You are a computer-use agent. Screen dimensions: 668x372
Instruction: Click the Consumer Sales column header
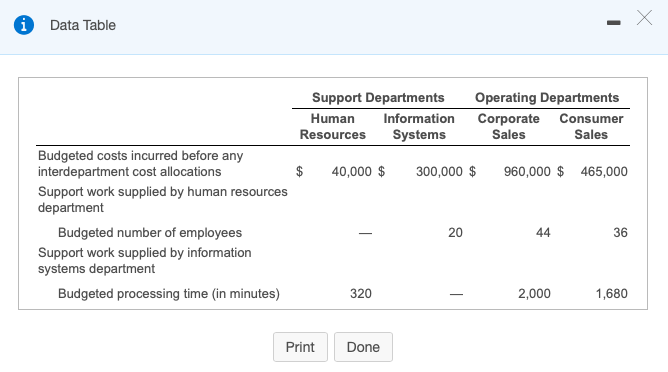591,127
